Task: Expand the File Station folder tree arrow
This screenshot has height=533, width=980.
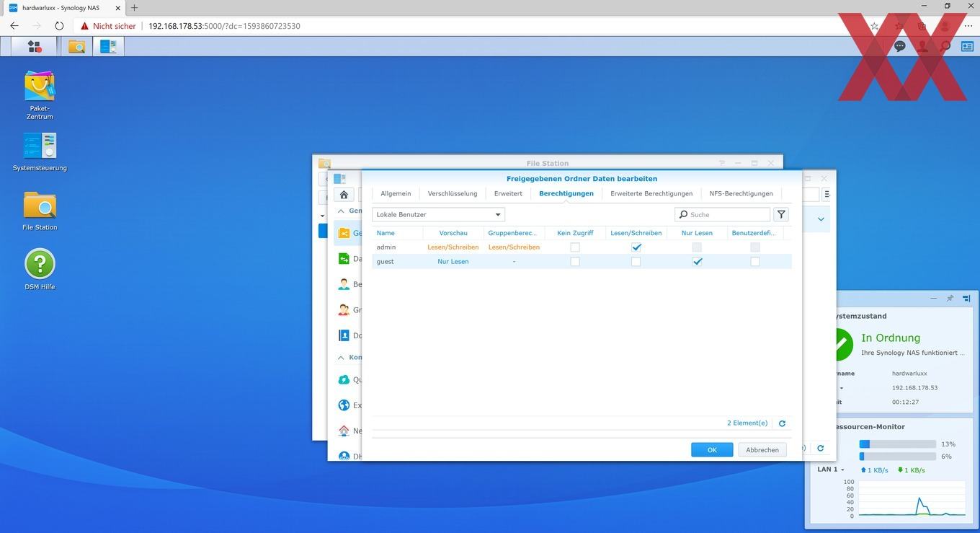Action: pos(322,215)
